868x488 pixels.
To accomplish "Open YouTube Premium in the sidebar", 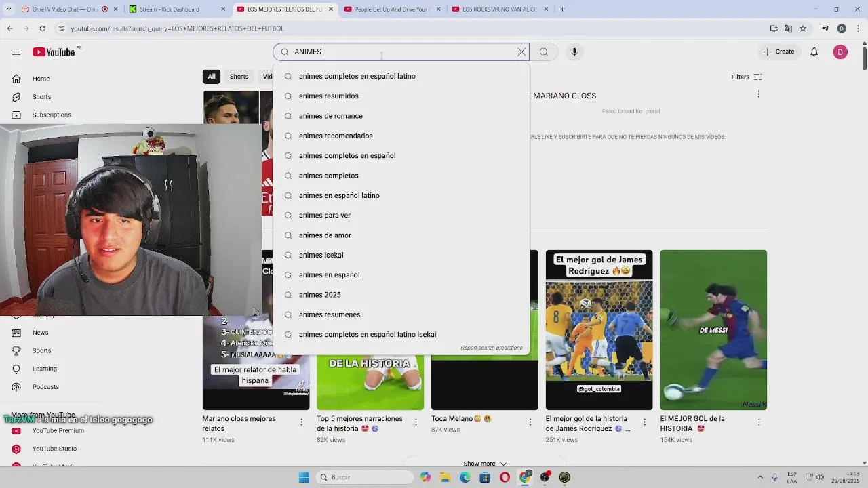I will click(58, 431).
